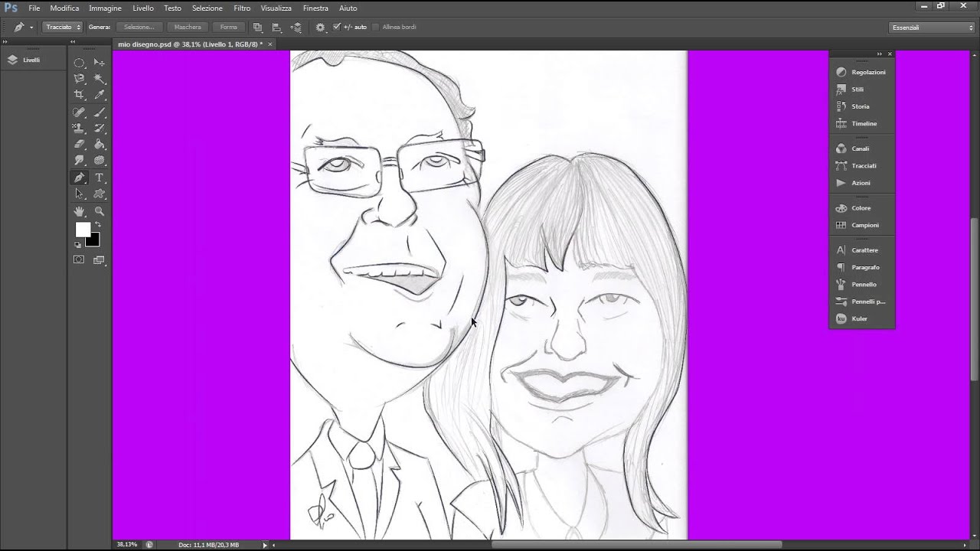Select the Pen tool in toolbox
This screenshot has width=980, height=551.
point(79,178)
